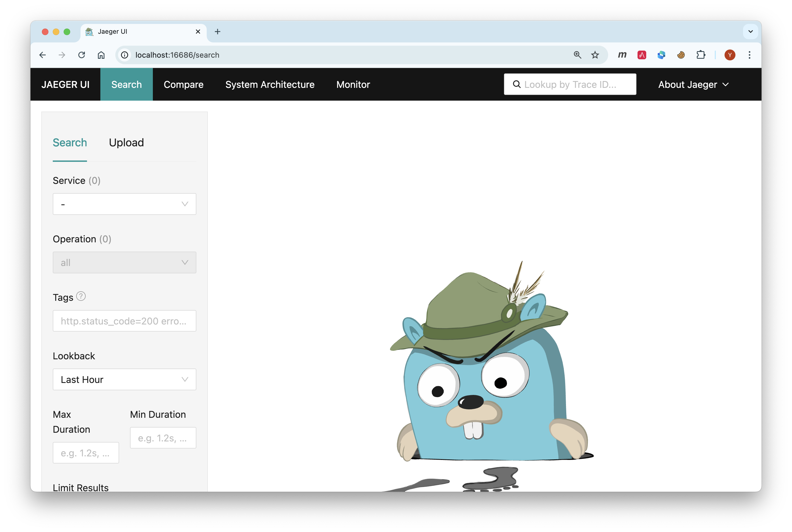Select the Search tab in side panel
Image resolution: width=792 pixels, height=532 pixels.
[70, 143]
